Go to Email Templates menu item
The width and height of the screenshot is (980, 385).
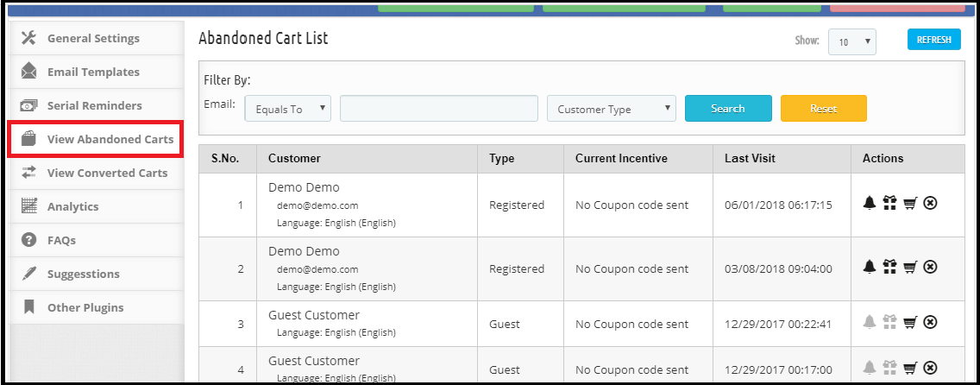click(93, 72)
